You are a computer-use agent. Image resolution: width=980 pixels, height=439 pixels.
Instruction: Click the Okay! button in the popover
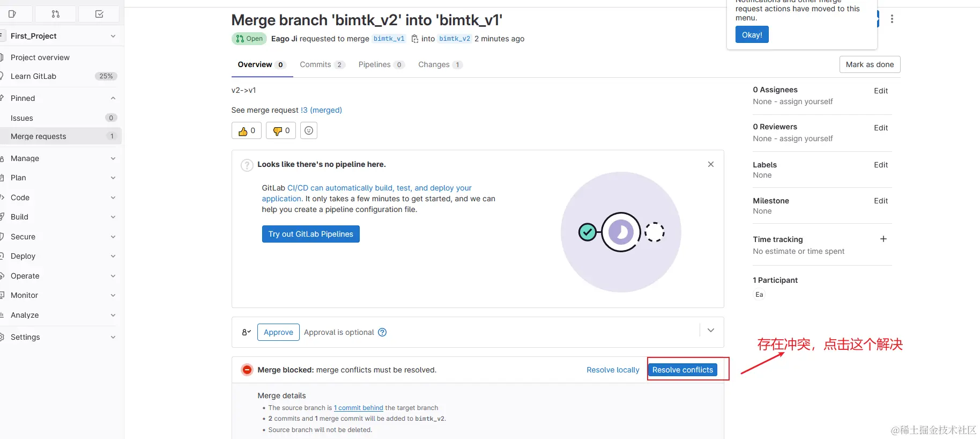pos(752,35)
